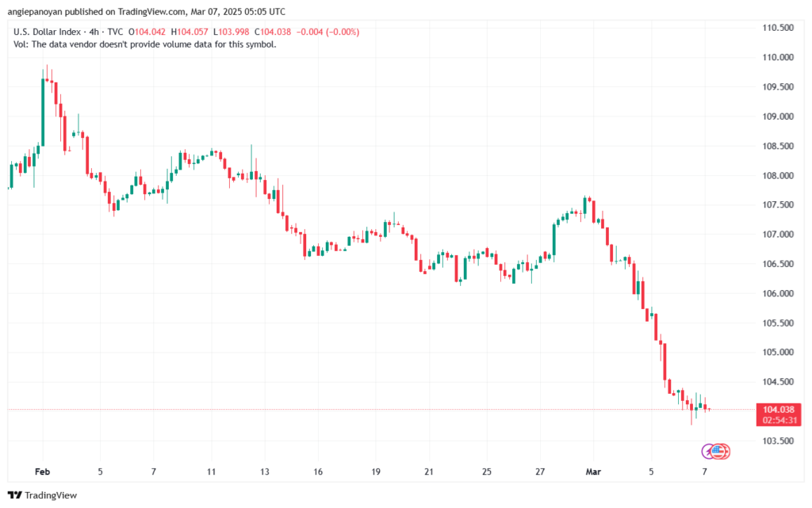Click the 25 label on date axis

click(x=486, y=472)
